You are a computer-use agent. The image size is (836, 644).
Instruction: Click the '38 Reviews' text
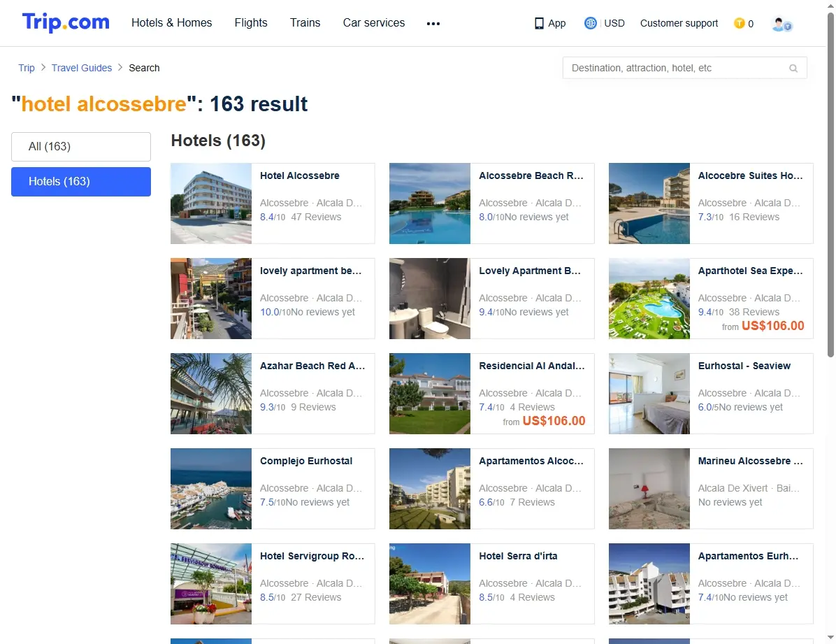coord(754,312)
